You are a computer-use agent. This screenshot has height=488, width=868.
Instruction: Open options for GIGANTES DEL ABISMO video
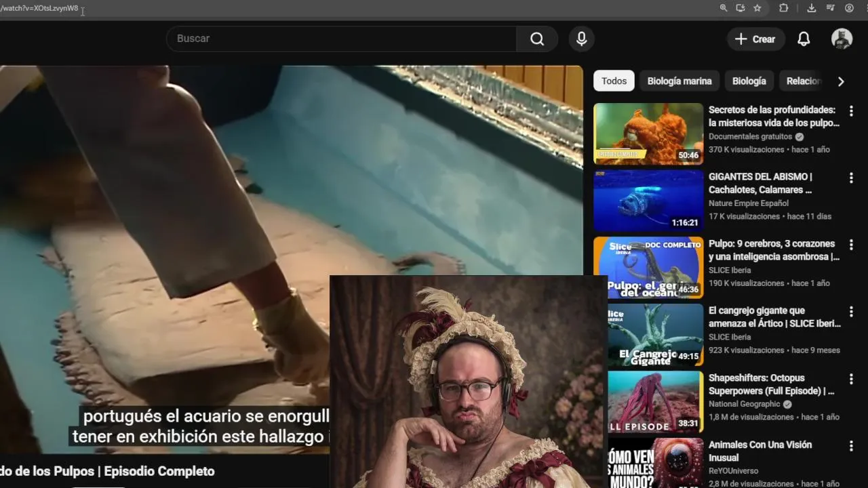[x=851, y=178]
